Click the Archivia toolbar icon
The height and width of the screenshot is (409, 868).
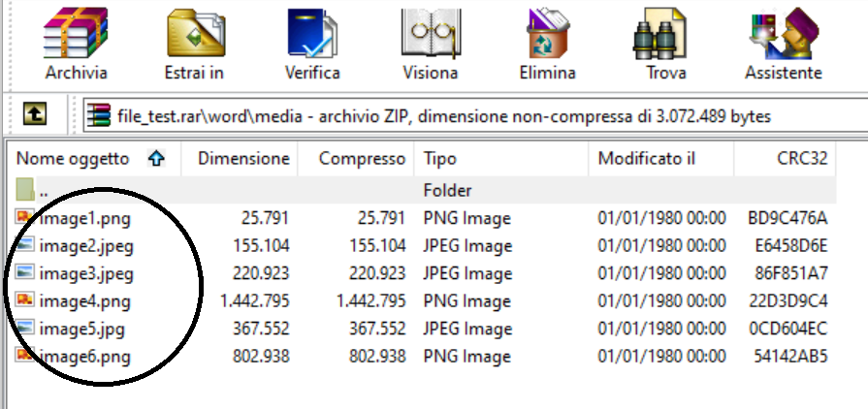click(76, 44)
